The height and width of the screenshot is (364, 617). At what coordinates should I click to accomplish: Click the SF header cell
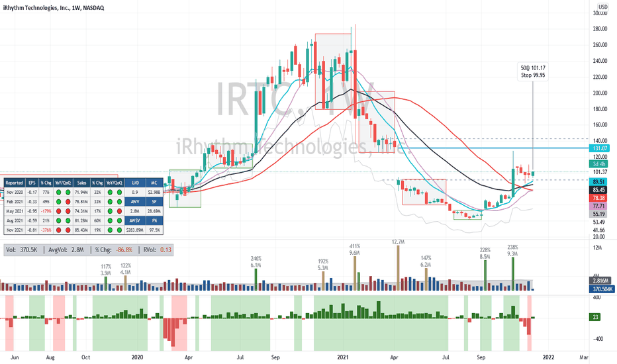[154, 201]
